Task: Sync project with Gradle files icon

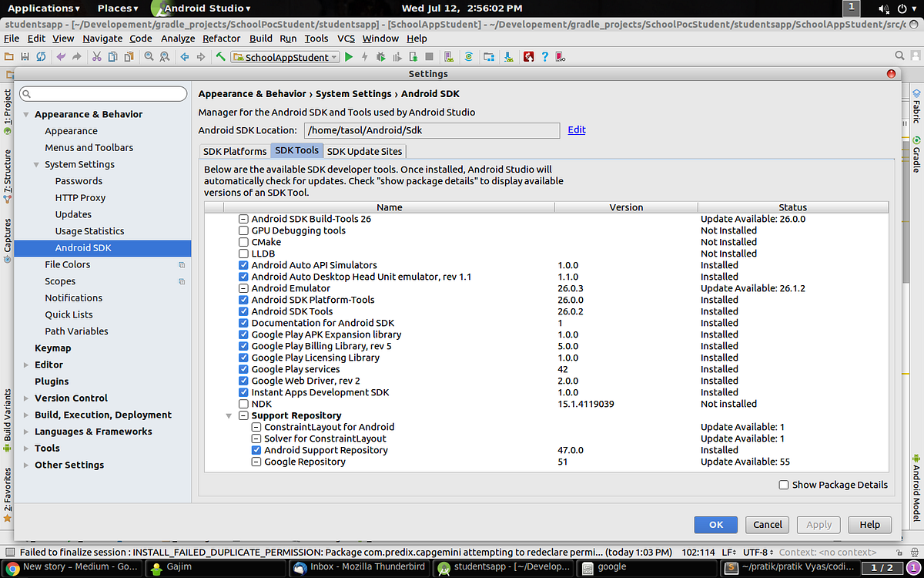Action: (x=470, y=55)
